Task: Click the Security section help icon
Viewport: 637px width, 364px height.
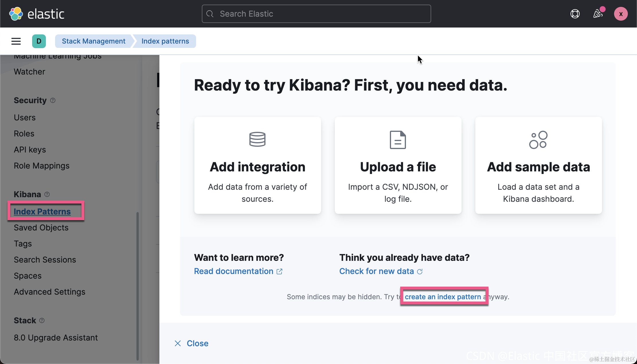Action: point(53,100)
